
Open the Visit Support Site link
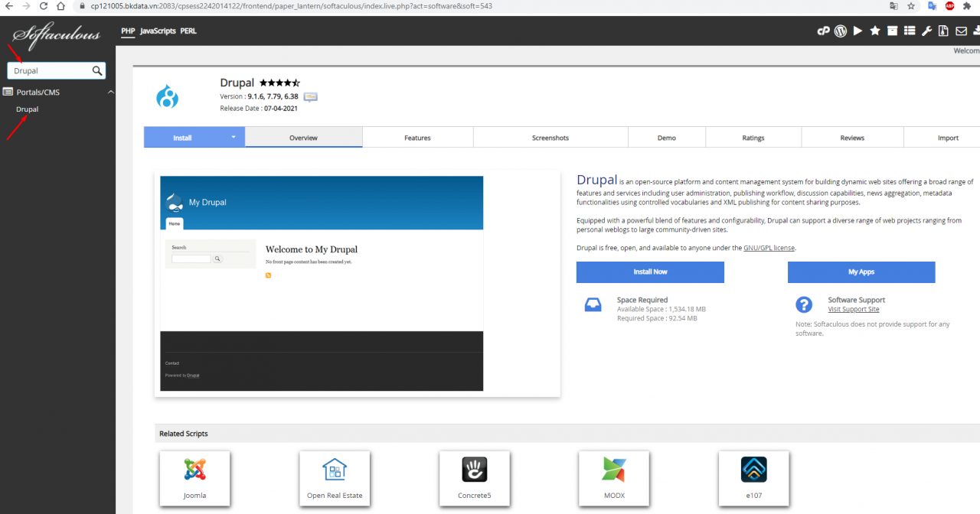click(854, 309)
